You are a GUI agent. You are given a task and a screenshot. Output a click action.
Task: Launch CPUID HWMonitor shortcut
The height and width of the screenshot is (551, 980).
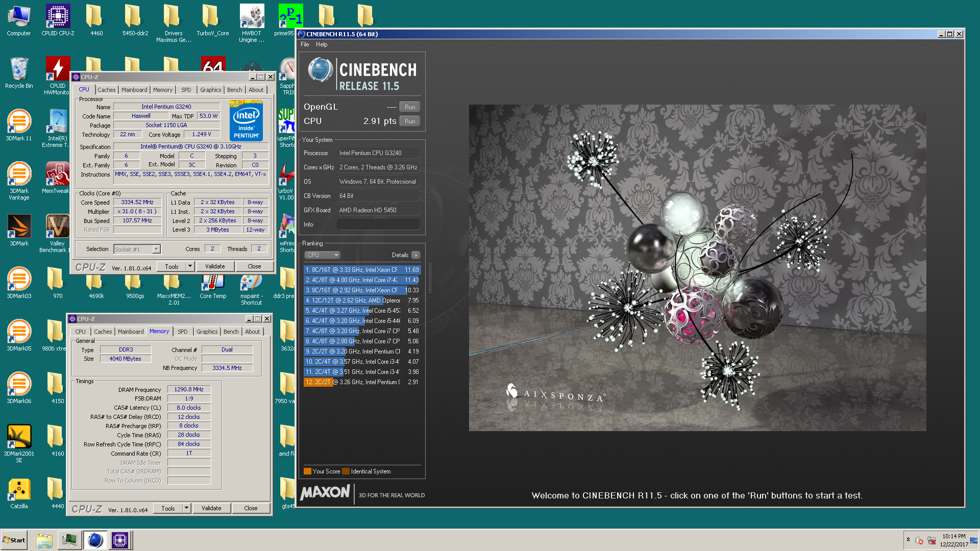58,76
